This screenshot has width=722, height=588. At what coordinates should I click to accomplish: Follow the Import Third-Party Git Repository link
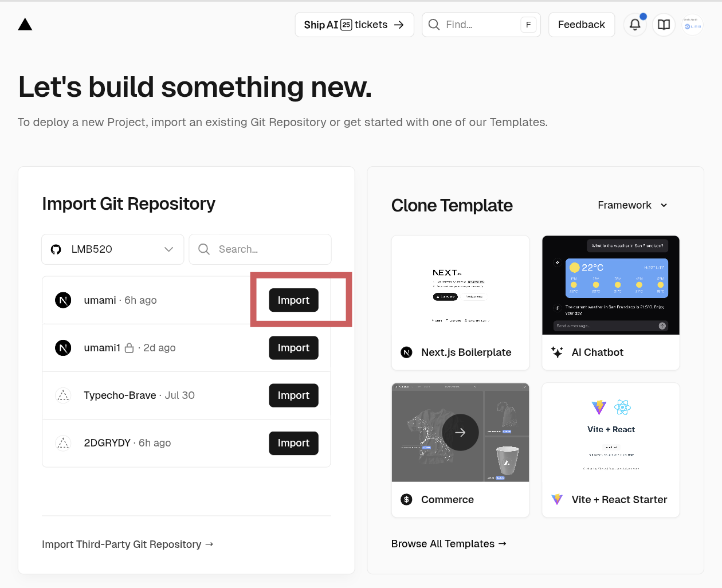[x=127, y=544]
